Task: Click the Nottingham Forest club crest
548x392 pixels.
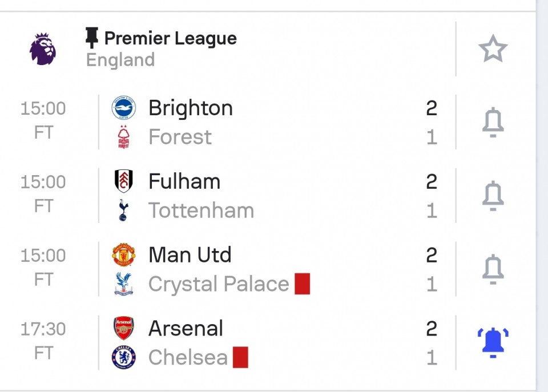Action: click(x=124, y=137)
